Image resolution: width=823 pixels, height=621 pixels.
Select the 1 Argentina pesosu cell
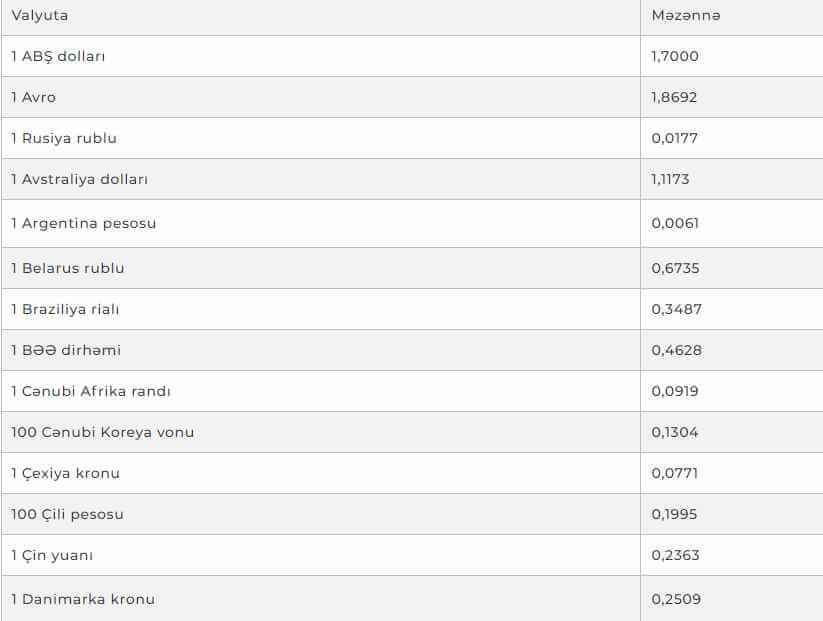coord(84,223)
